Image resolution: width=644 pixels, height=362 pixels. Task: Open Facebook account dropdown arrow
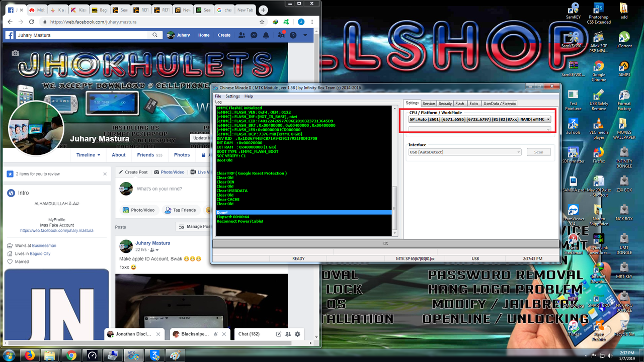pos(306,35)
